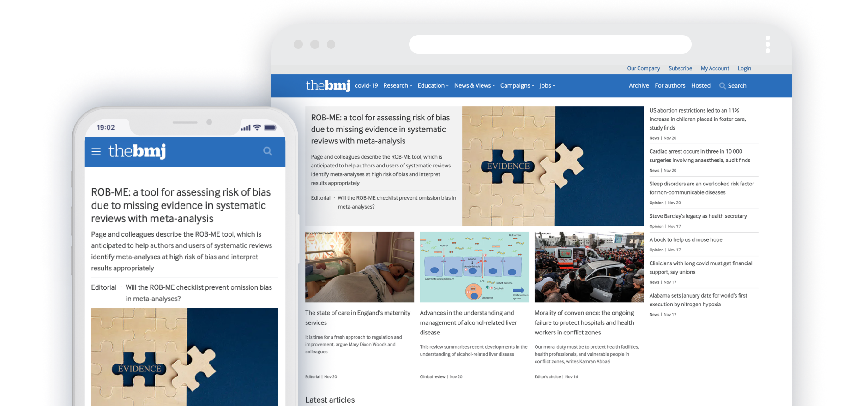Open 'A book to help us choose hope'

686,240
